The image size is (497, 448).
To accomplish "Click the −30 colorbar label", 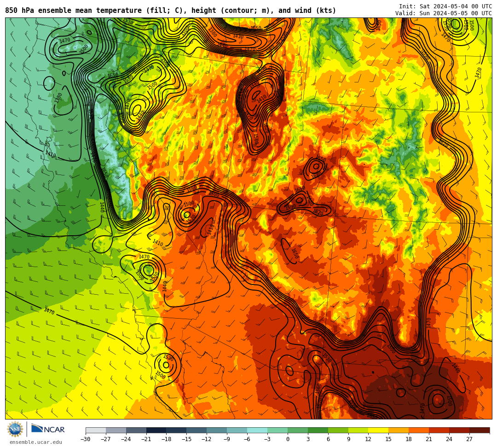I will coord(86,439).
